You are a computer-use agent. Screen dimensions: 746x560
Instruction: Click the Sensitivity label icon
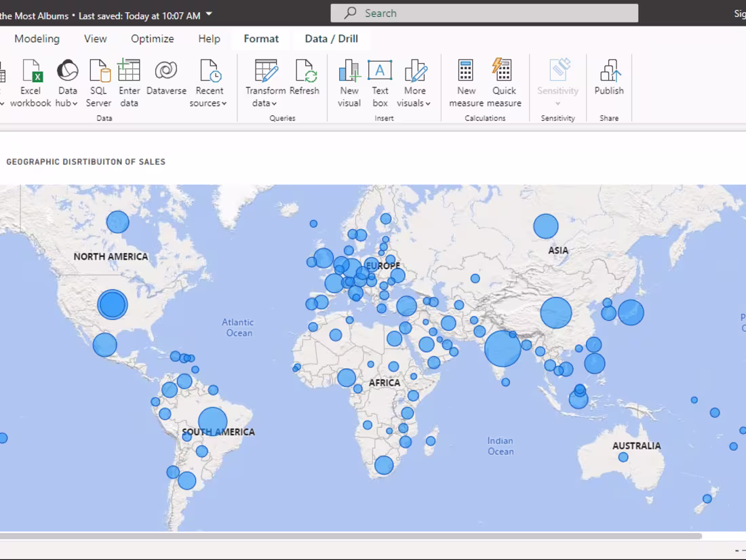pos(559,70)
